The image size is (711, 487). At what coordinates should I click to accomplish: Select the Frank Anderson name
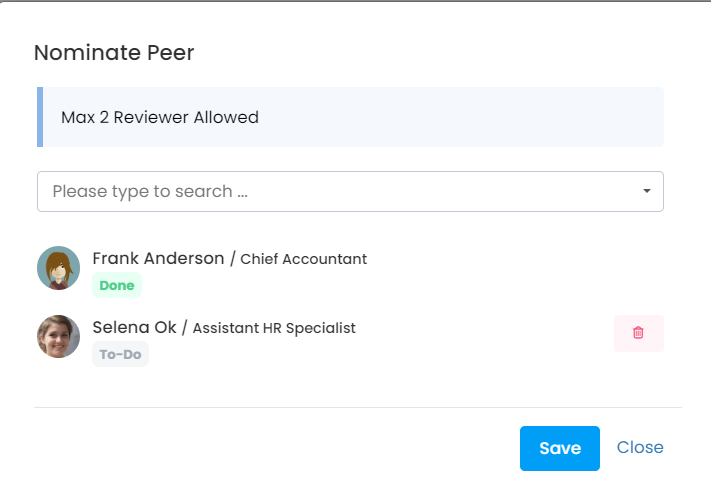point(158,258)
